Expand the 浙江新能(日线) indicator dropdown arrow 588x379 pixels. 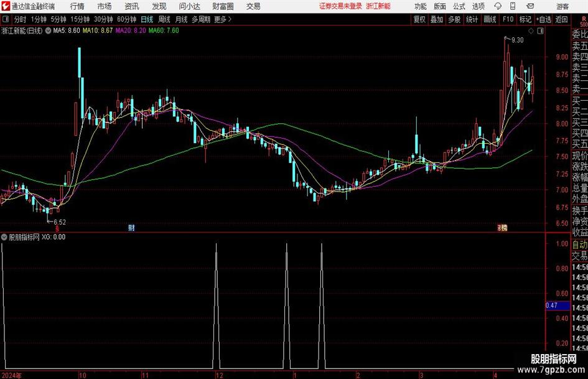pos(48,30)
